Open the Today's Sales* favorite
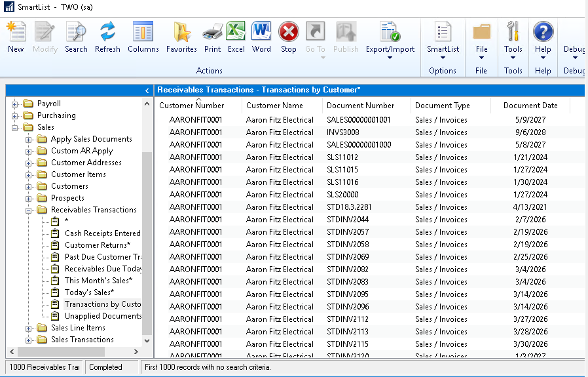This screenshot has width=588, height=377. [89, 292]
